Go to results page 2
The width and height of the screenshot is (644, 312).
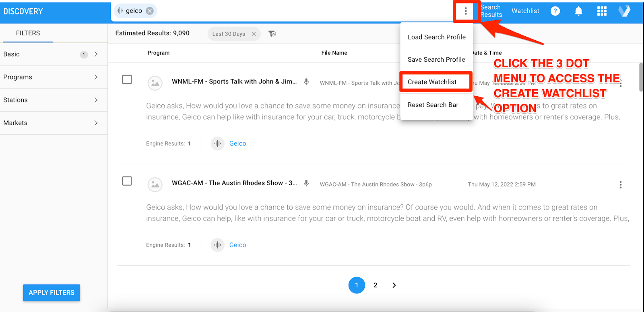376,285
